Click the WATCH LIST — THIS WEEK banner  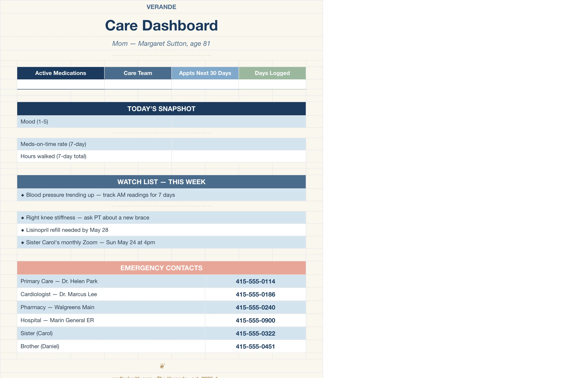[161, 182]
